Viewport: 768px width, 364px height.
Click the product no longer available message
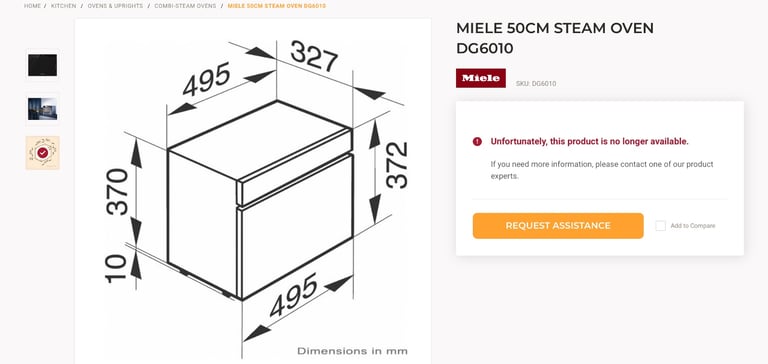[589, 142]
